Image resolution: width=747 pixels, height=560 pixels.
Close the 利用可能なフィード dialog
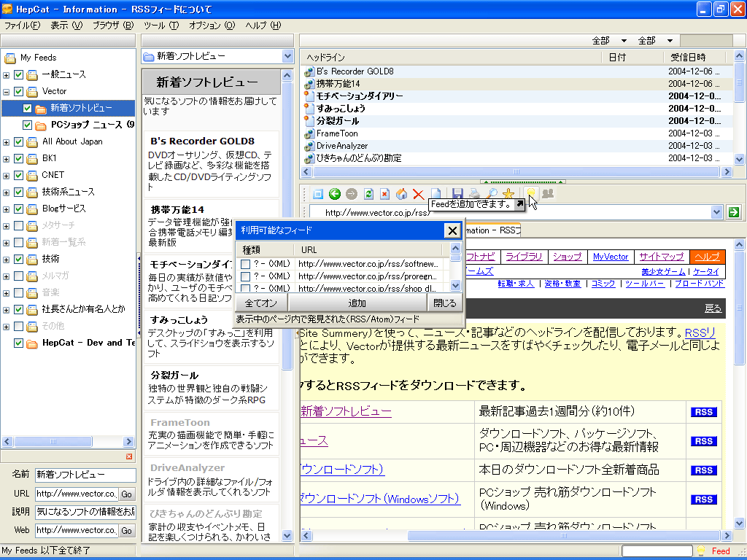pyautogui.click(x=452, y=231)
